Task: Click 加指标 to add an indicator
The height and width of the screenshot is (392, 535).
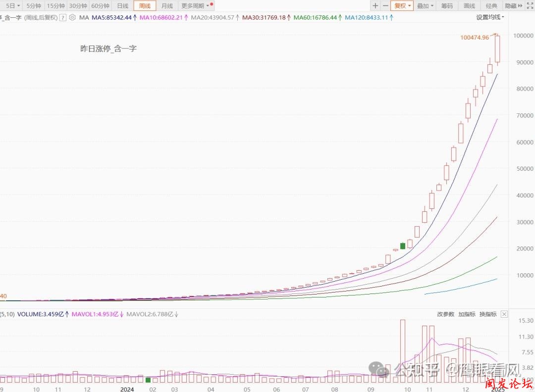Action: point(467,314)
